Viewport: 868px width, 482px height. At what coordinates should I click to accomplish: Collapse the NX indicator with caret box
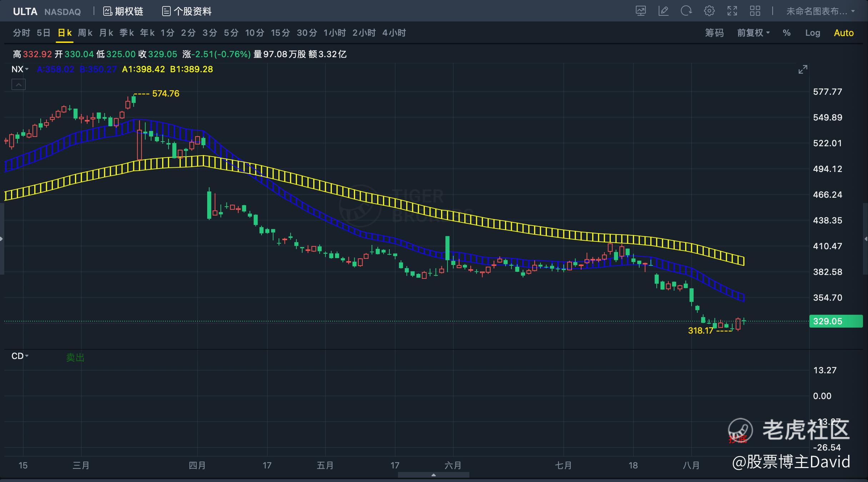19,85
